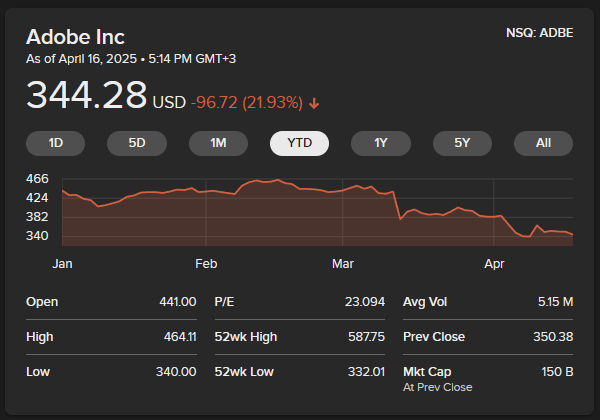Click the 344.28 current price
Image resolution: width=600 pixels, height=420 pixels.
(x=87, y=97)
